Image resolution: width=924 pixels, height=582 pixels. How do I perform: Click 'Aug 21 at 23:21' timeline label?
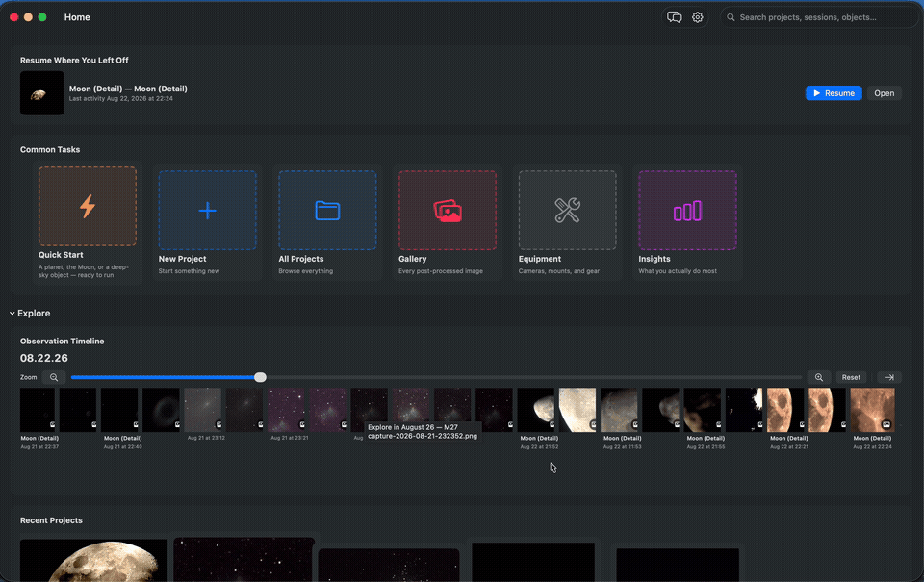click(290, 438)
